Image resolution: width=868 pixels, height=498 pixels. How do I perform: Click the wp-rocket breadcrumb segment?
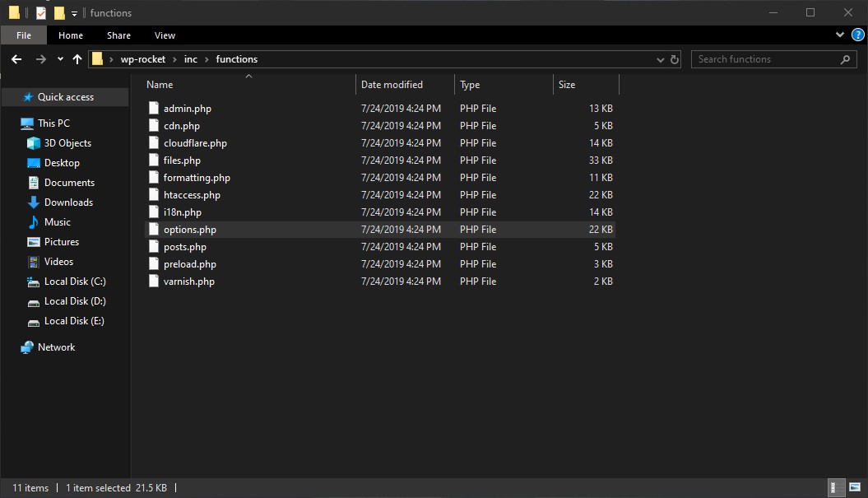pyautogui.click(x=143, y=59)
